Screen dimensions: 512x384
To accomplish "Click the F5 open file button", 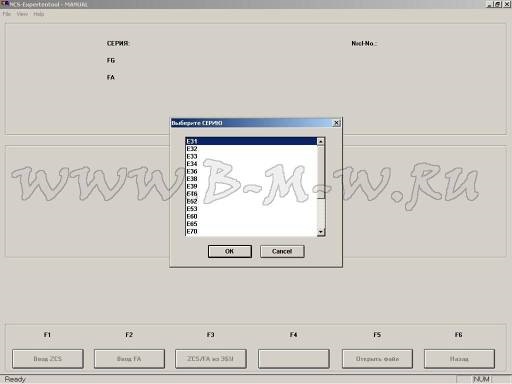I will (377, 359).
